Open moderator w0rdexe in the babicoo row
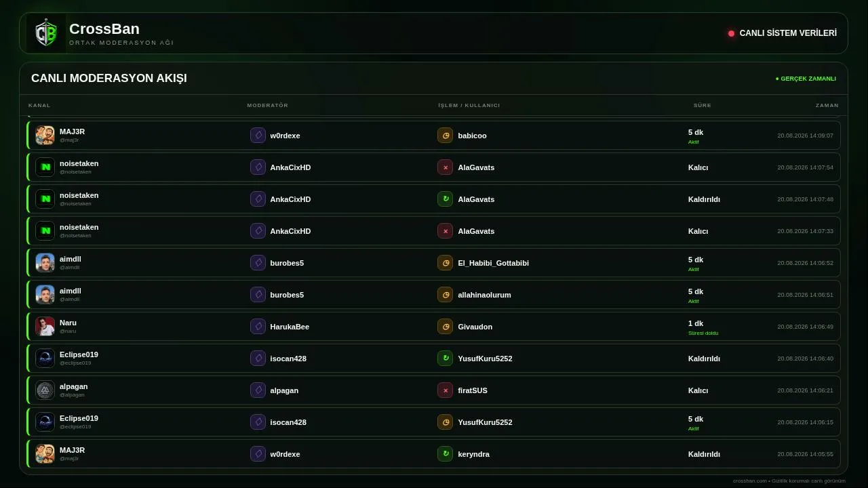The image size is (868, 488). point(285,136)
